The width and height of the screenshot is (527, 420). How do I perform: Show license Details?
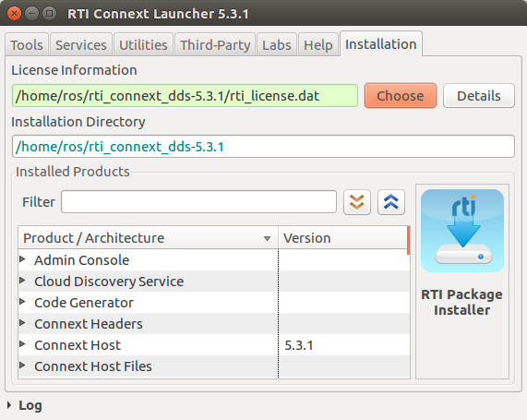[479, 96]
